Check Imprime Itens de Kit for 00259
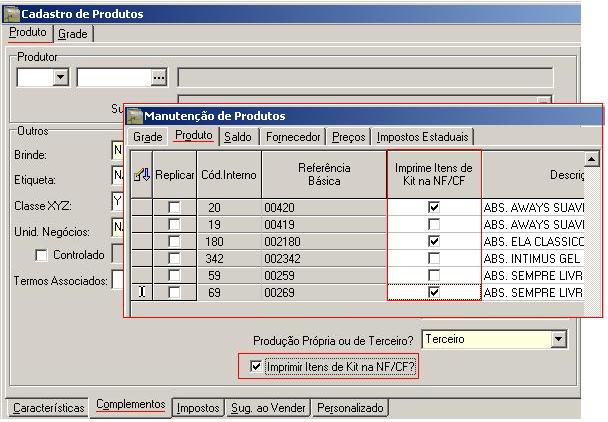The height and width of the screenshot is (422, 608). pyautogui.click(x=434, y=275)
